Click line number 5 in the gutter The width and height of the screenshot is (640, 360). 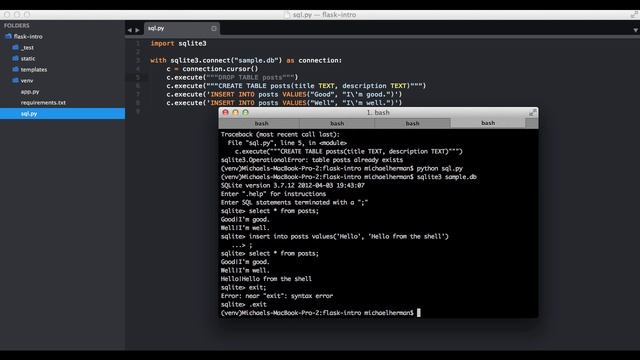point(138,77)
